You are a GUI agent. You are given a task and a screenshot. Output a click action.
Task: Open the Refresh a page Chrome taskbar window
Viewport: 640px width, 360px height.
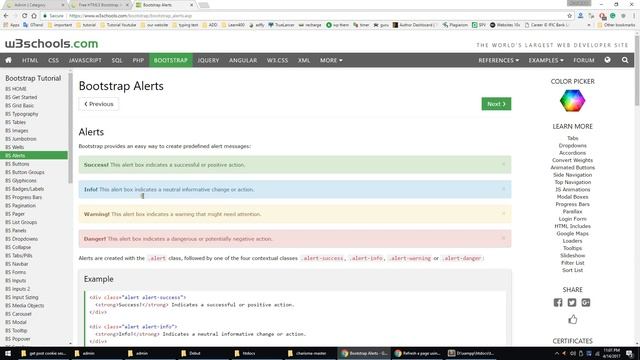[x=418, y=353]
